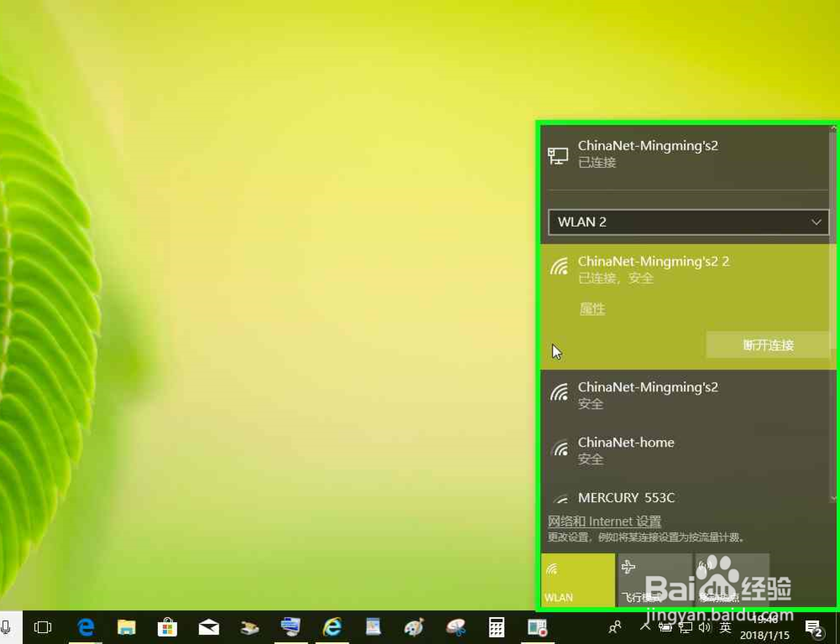
Task: Open File Explorer from the taskbar
Action: point(127,627)
